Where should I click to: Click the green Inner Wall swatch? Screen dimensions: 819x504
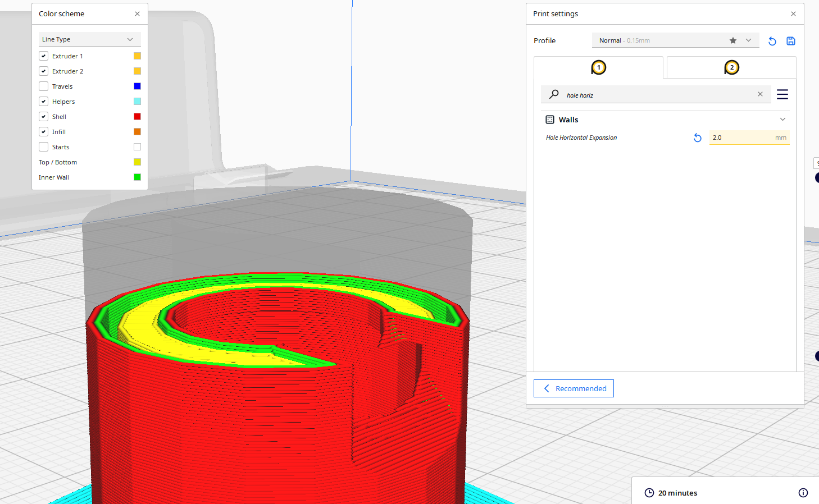point(137,177)
